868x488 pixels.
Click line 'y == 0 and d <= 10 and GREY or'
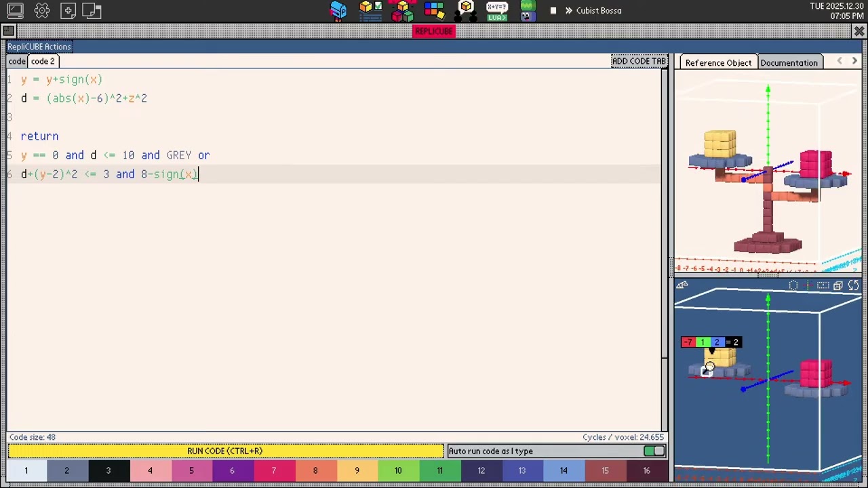(115, 155)
